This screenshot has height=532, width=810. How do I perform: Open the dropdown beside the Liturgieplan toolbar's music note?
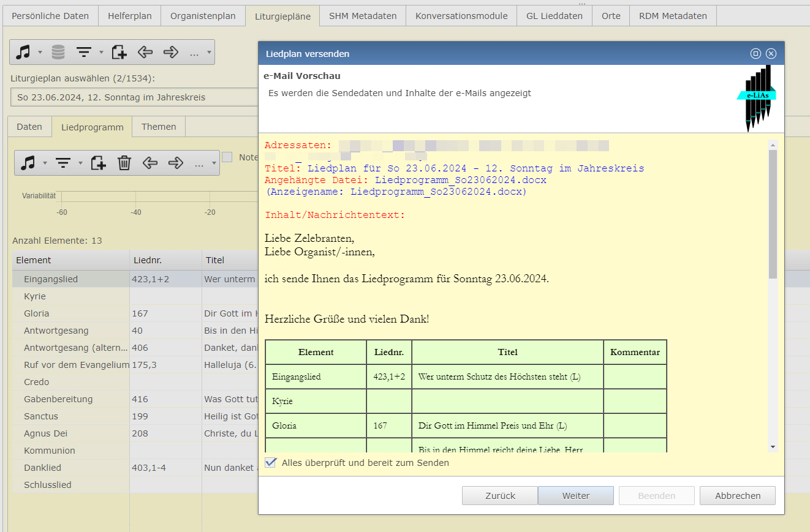(40, 53)
